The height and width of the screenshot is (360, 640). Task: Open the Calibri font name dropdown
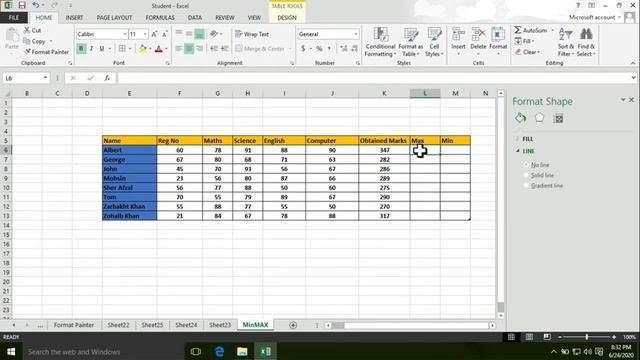124,34
